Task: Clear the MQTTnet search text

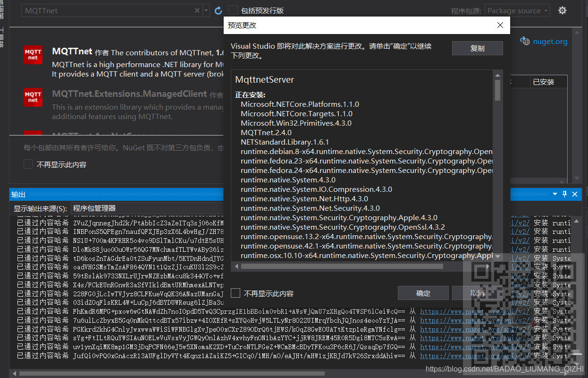Action: point(197,10)
